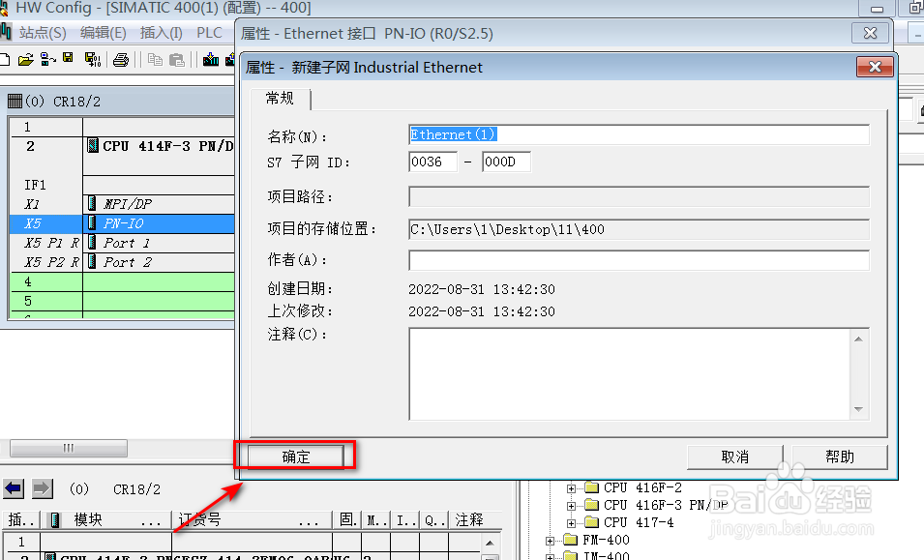Open the 站点(S) menu

pos(43,32)
